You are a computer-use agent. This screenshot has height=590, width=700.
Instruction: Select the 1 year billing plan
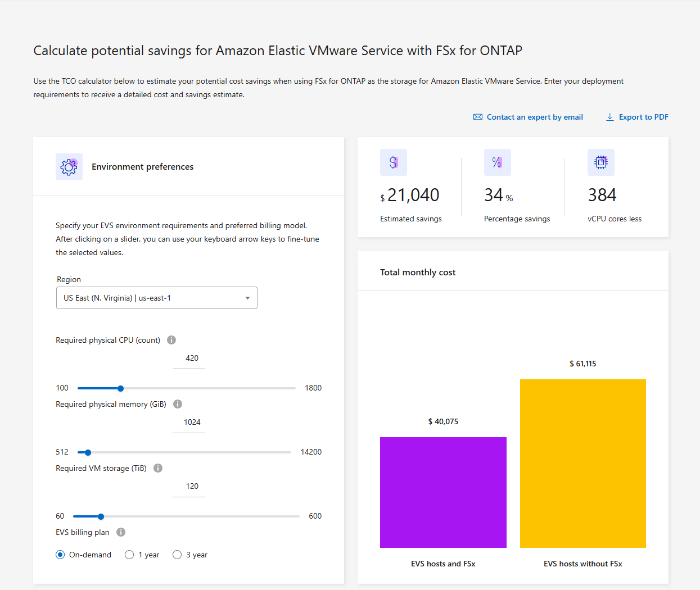point(129,555)
